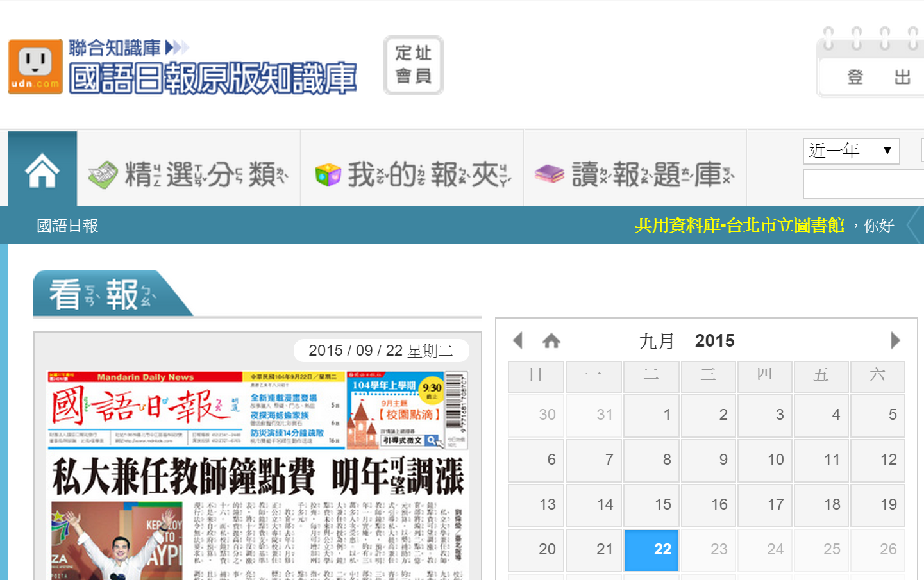Viewport: 924px width, 580px height.
Task: Select September 13 in calendar
Action: tap(536, 505)
